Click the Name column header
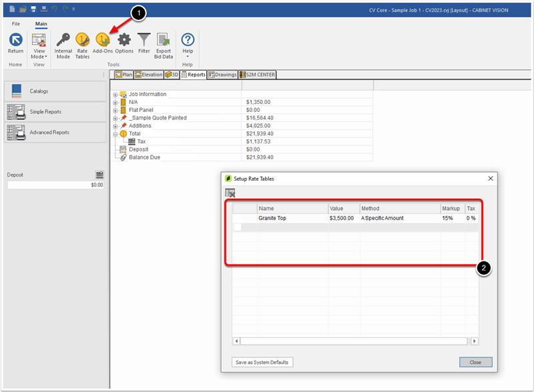 (x=292, y=208)
